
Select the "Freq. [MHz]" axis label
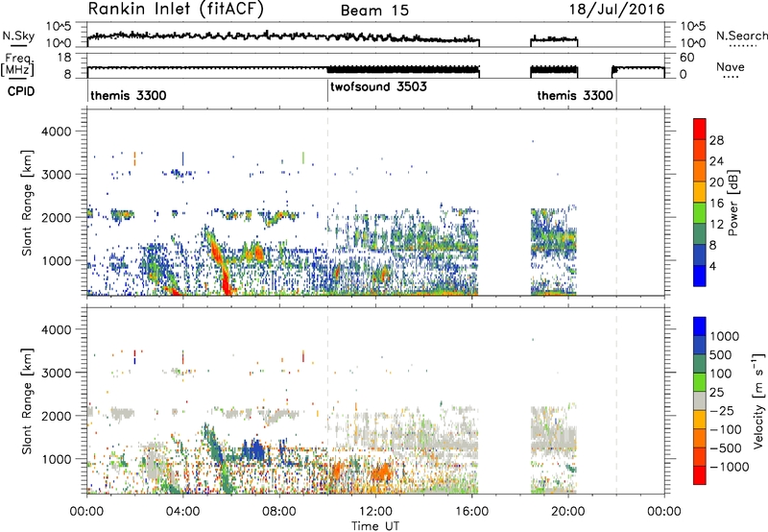19,64
